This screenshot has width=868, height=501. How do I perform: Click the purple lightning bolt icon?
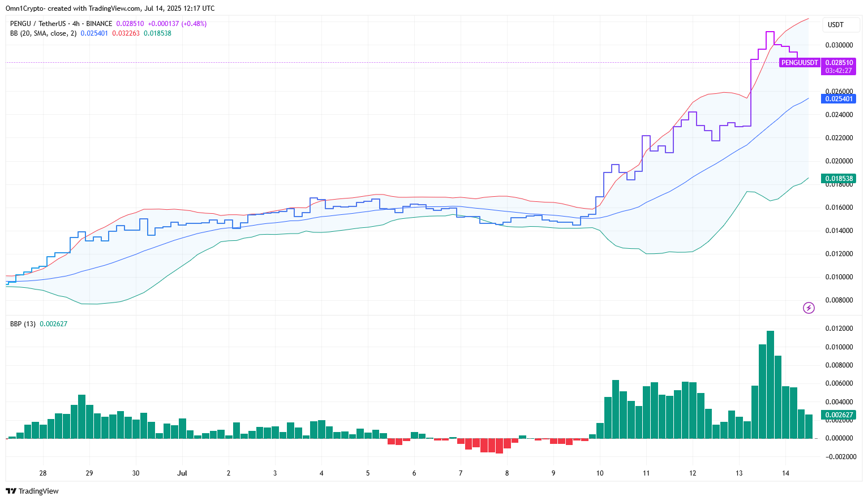pos(809,308)
